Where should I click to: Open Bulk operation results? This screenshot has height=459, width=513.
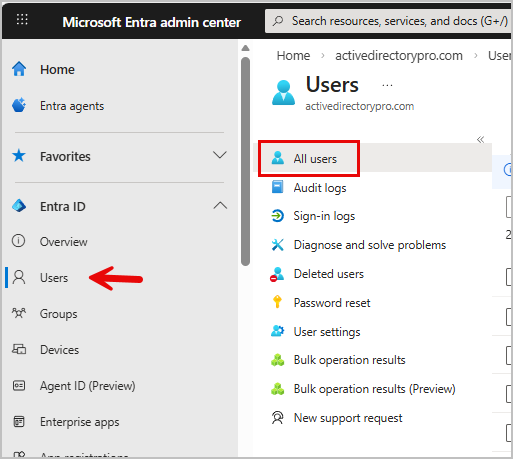pyautogui.click(x=349, y=360)
